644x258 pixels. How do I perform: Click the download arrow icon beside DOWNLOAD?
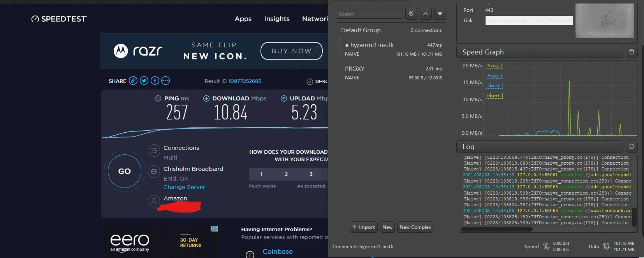click(x=206, y=98)
